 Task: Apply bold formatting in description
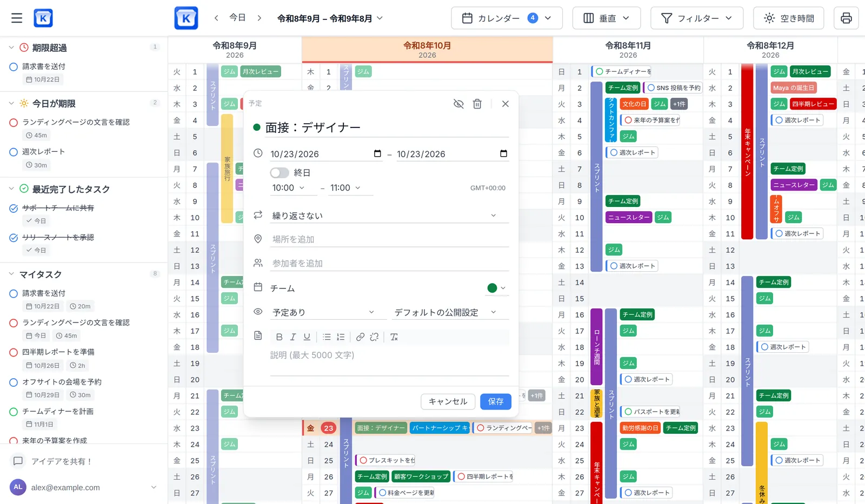(279, 337)
